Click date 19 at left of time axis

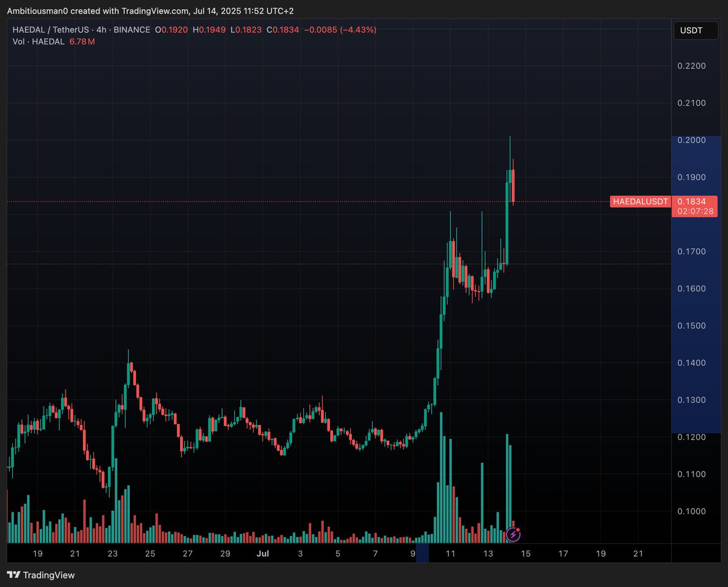coord(38,554)
